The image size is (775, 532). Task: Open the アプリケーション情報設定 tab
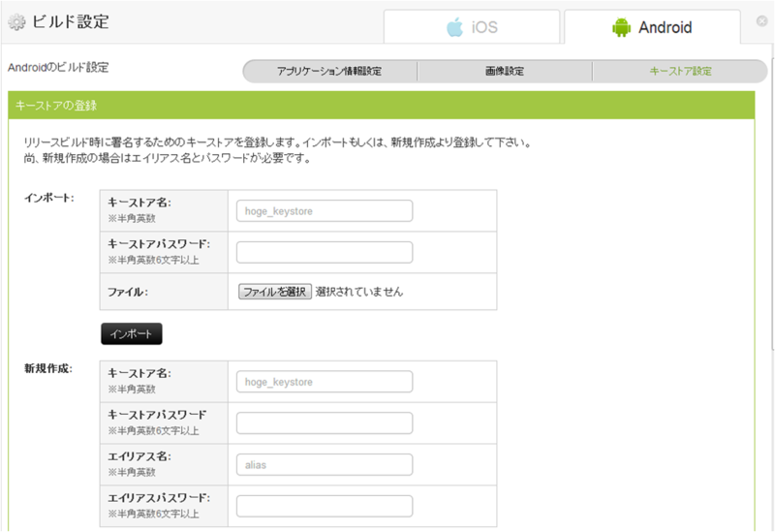point(329,71)
